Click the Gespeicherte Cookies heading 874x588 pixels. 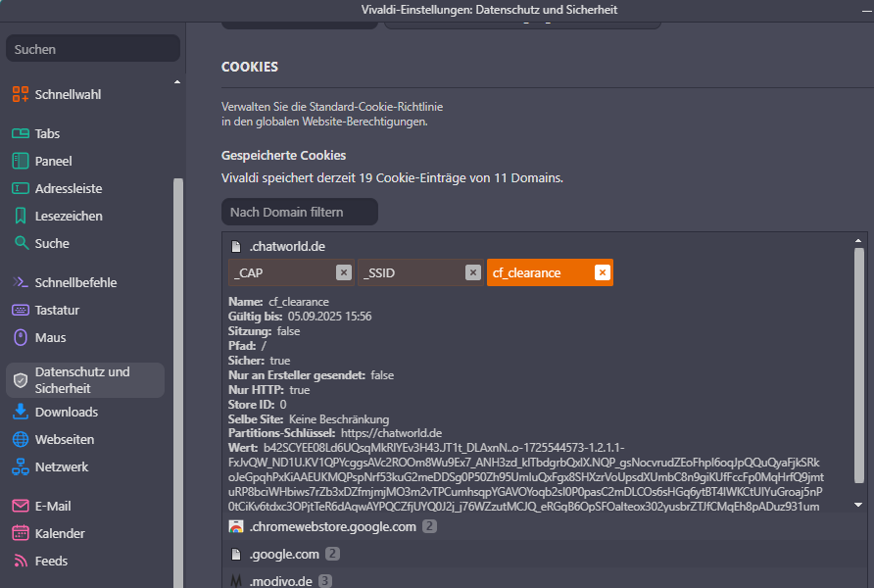click(x=284, y=155)
